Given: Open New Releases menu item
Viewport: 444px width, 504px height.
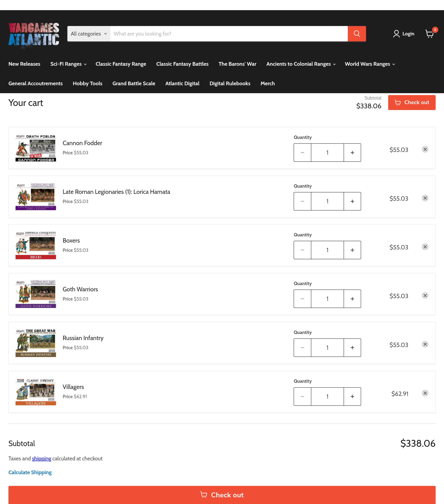Looking at the screenshot, I should [24, 64].
